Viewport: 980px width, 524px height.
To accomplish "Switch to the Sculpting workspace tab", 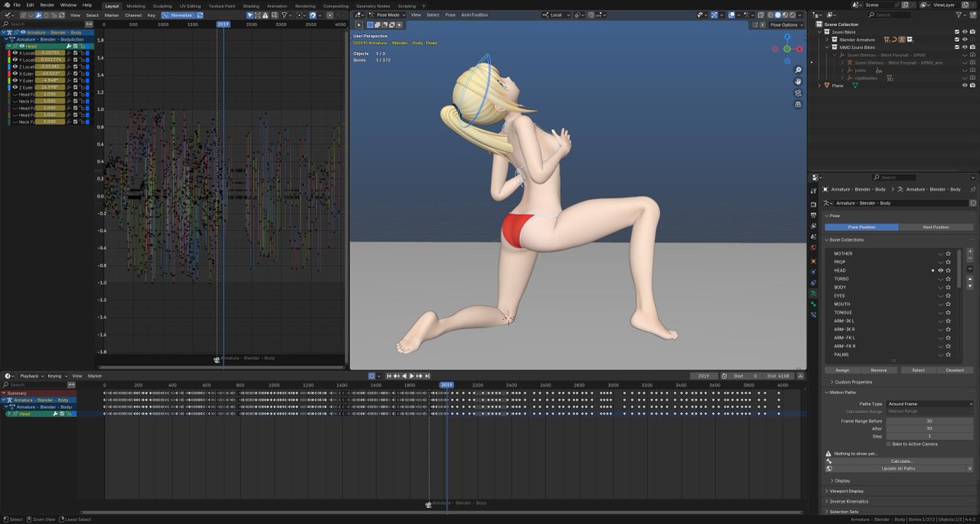I will coord(163,6).
